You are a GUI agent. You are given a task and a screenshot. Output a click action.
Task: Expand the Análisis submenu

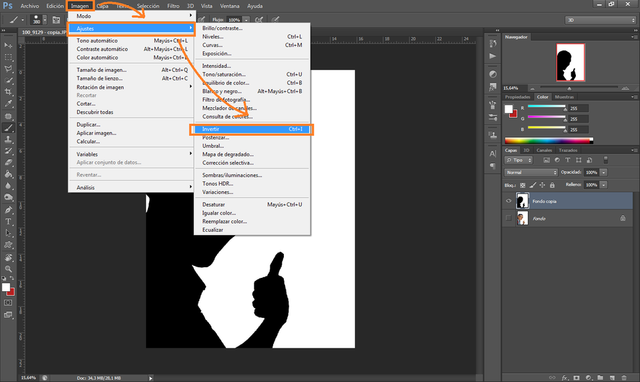(131, 187)
